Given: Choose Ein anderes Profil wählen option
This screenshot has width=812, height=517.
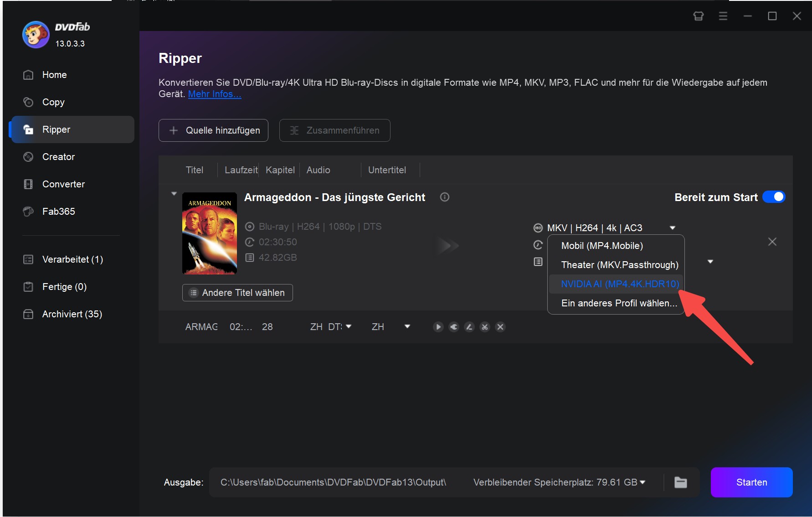Looking at the screenshot, I should 616,303.
